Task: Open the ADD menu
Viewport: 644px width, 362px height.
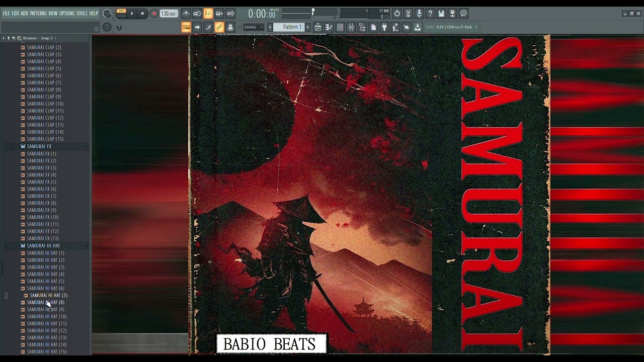Action: point(25,14)
